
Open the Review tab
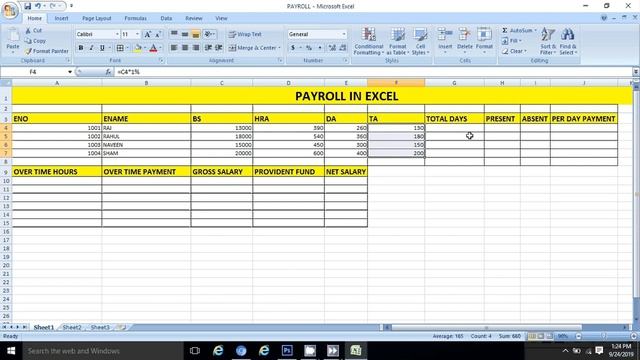194,18
